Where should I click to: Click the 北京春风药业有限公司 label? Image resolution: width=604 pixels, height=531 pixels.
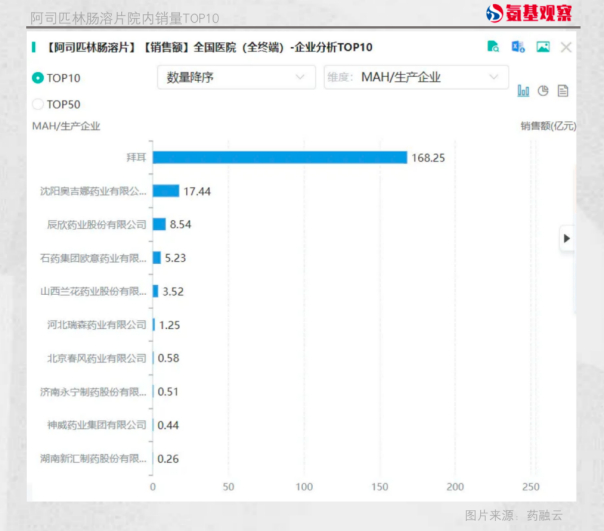[97, 358]
